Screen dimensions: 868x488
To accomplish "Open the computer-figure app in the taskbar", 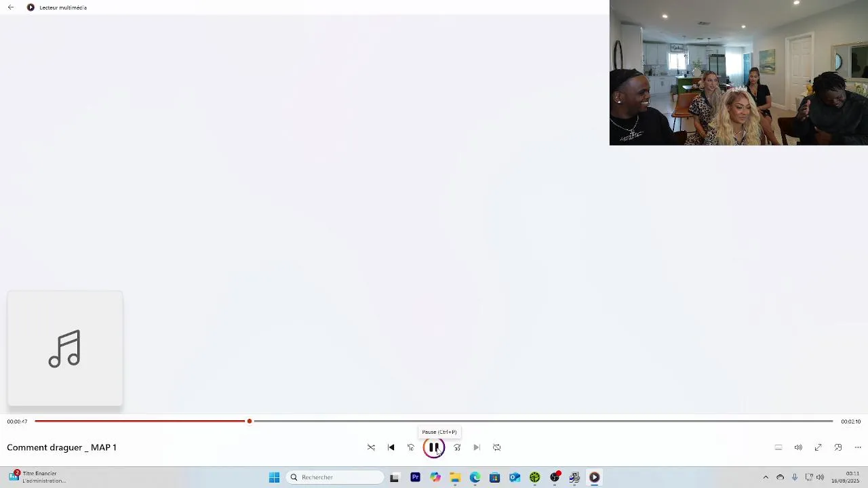I will (x=575, y=477).
